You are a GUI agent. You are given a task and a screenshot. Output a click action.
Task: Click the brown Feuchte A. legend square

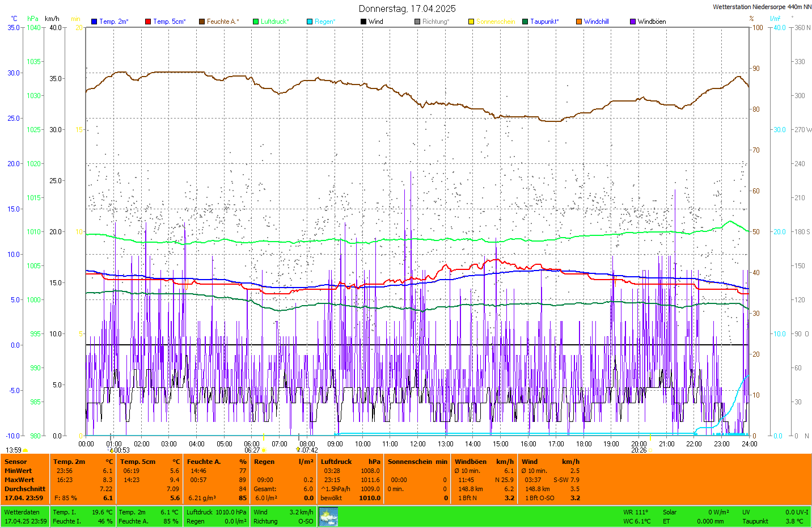click(x=202, y=22)
